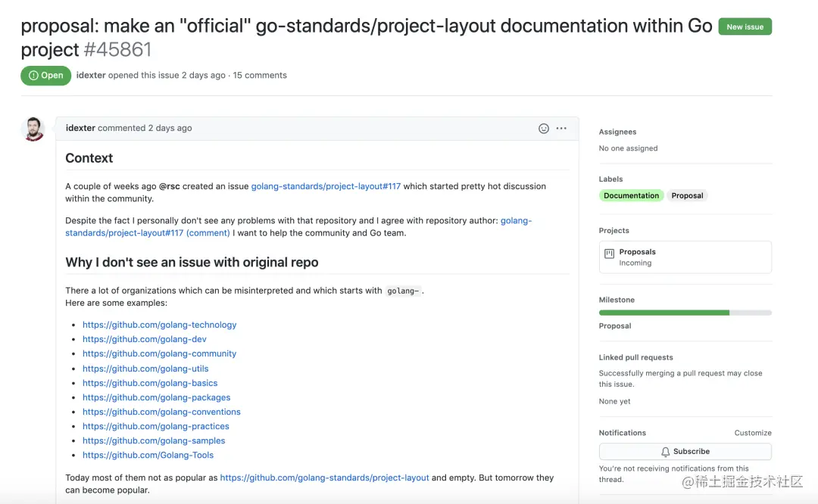Open the Assignees section heading

[x=617, y=132]
